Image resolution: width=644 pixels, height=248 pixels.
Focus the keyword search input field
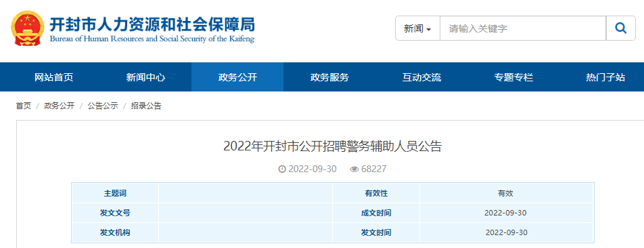click(524, 28)
